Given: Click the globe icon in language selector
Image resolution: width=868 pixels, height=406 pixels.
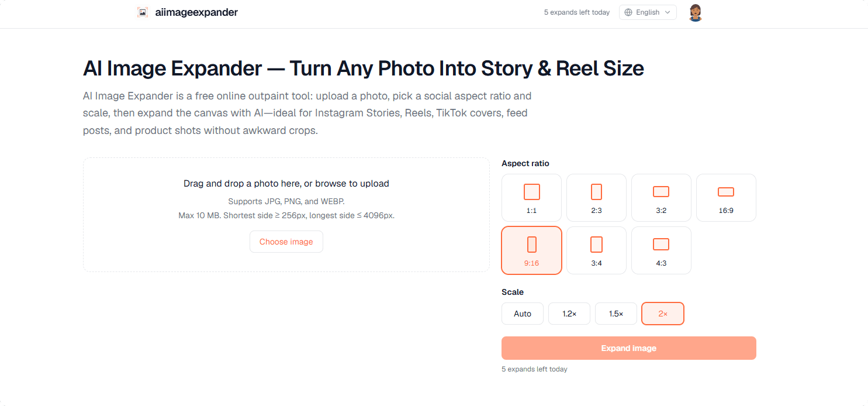Looking at the screenshot, I should 628,12.
